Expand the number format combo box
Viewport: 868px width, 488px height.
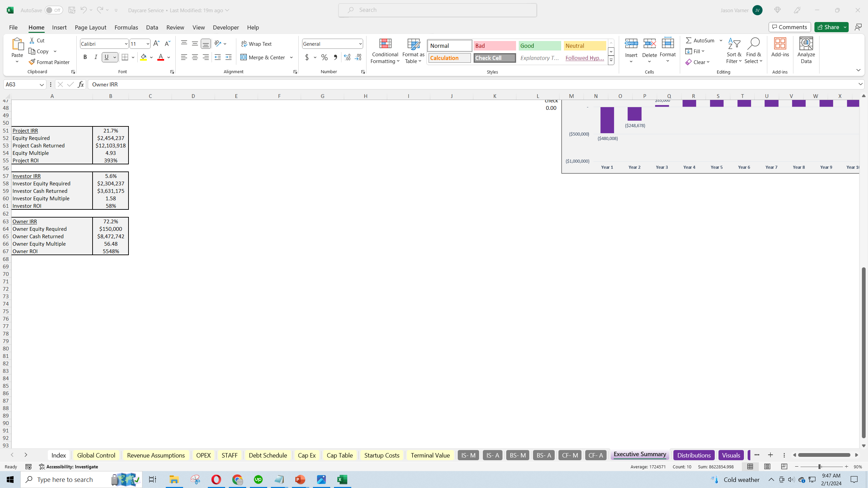click(x=360, y=44)
